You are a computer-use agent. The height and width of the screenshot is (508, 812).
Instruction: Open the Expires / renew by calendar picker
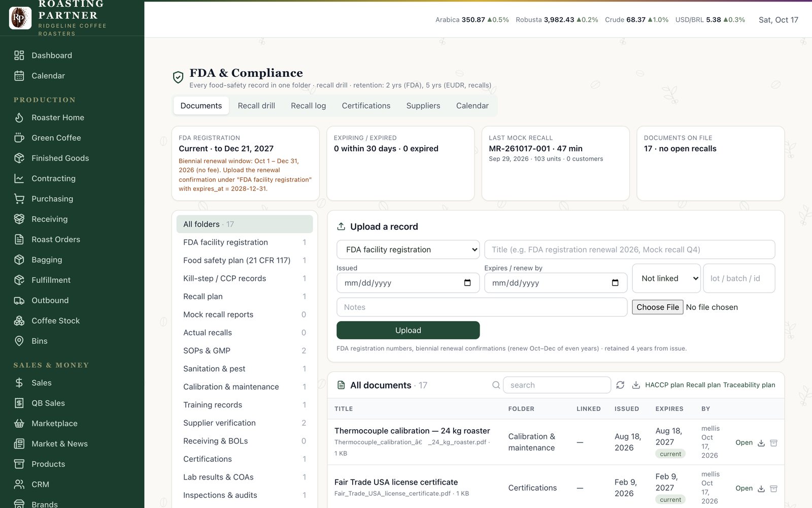615,283
